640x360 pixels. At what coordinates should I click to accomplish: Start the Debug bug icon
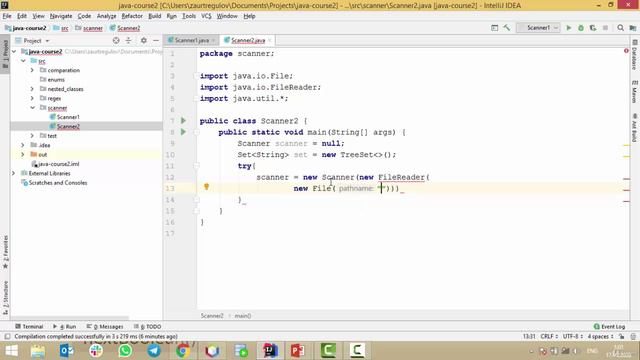(581, 28)
